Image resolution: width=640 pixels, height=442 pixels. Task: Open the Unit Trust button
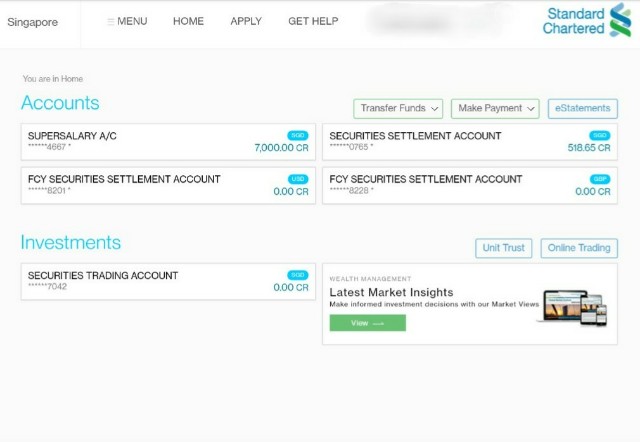(504, 248)
